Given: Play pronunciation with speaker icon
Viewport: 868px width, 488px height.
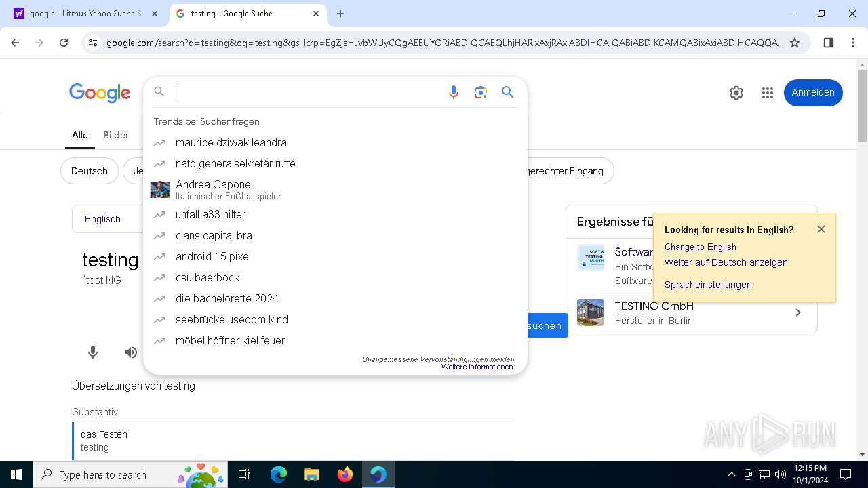Looking at the screenshot, I should [x=131, y=352].
